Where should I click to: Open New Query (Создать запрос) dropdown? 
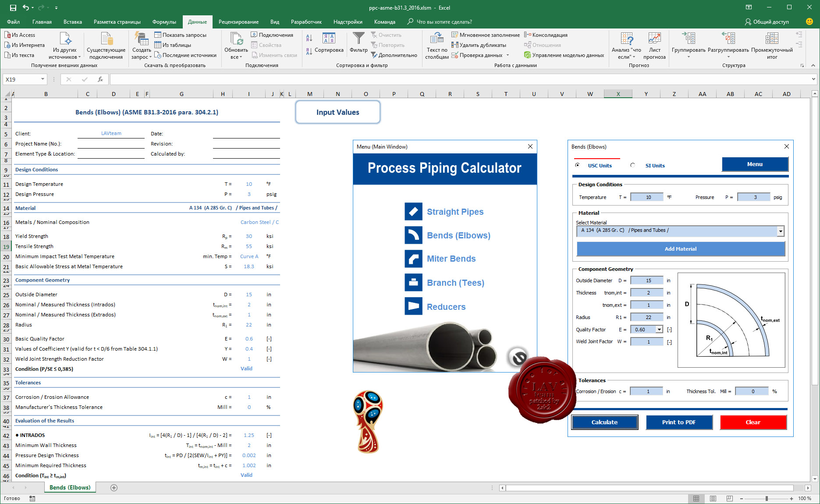click(x=142, y=46)
